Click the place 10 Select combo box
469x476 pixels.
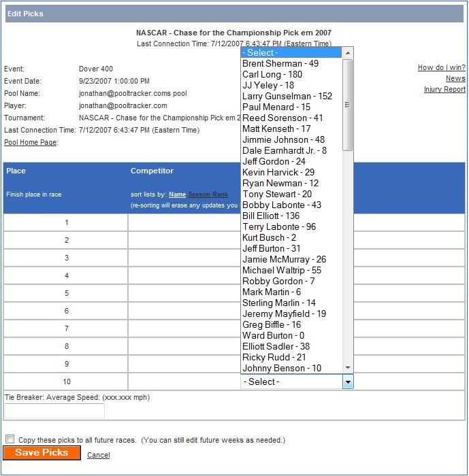297,382
